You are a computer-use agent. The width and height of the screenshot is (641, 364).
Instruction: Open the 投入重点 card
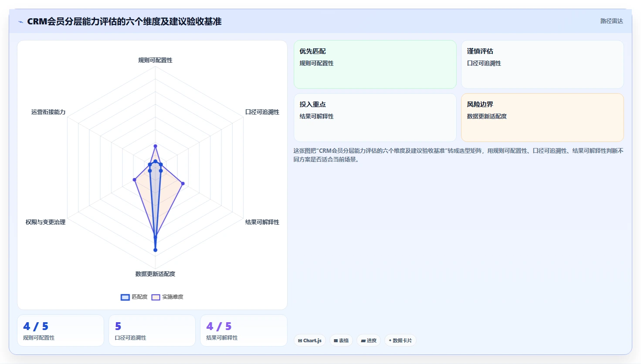click(375, 118)
